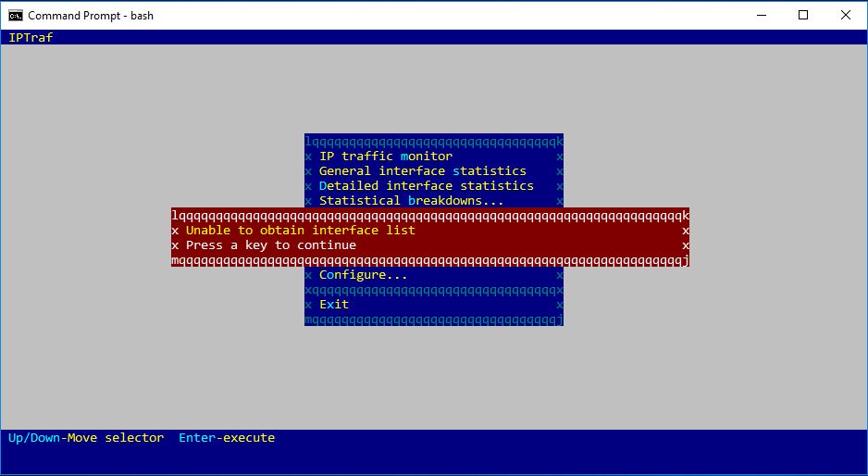
Task: Open the Statistical breakdowns... entry
Action: point(411,201)
